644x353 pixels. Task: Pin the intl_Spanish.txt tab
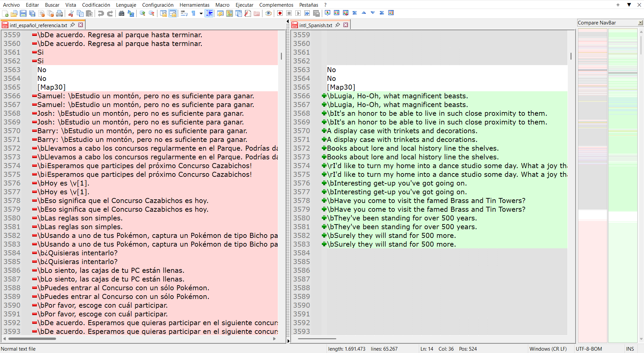338,25
